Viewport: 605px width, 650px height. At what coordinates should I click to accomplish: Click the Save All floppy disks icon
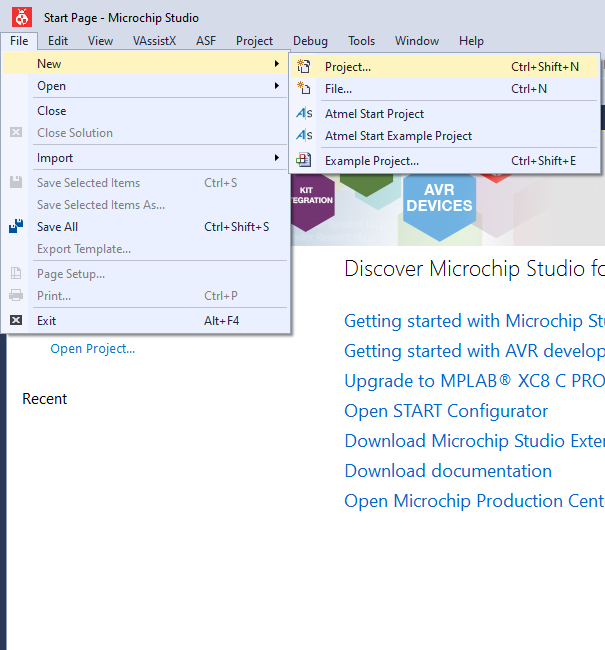pos(16,226)
